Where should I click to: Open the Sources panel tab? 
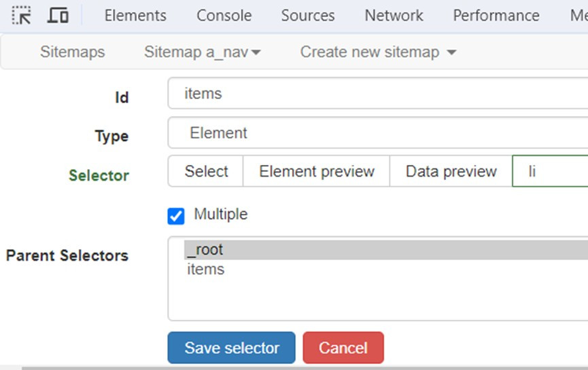(308, 16)
